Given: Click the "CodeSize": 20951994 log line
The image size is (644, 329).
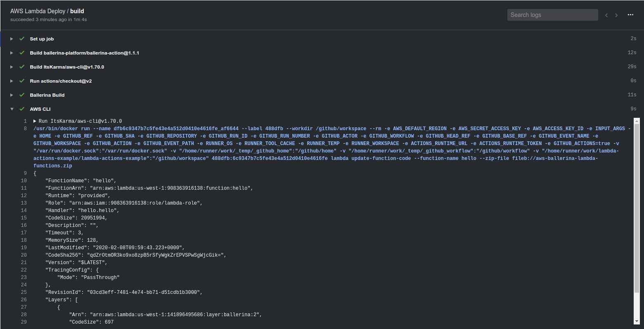Looking at the screenshot, I should (x=76, y=218).
